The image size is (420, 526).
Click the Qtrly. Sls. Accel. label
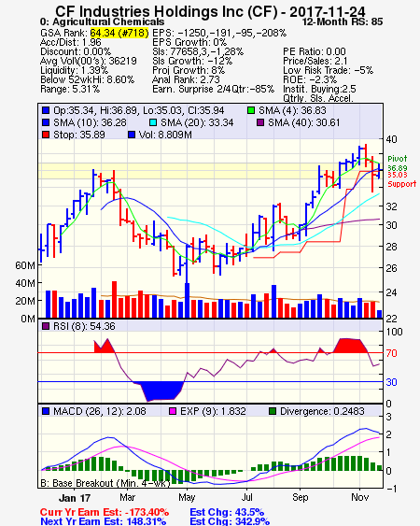318,98
